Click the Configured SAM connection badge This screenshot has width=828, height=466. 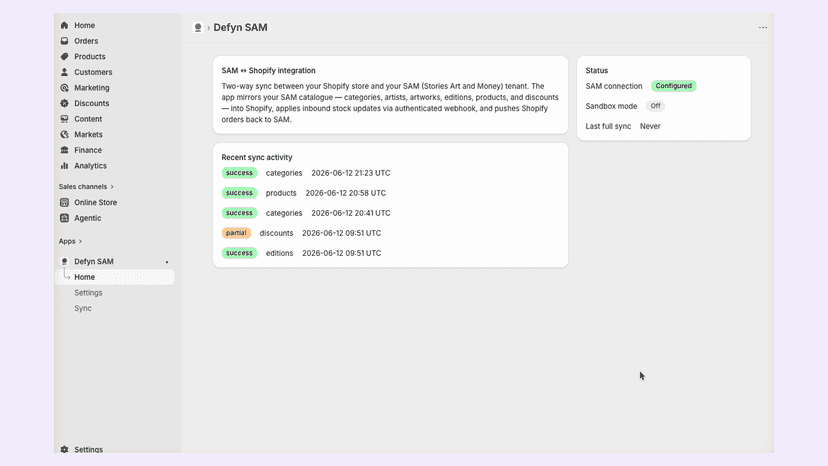(x=673, y=86)
